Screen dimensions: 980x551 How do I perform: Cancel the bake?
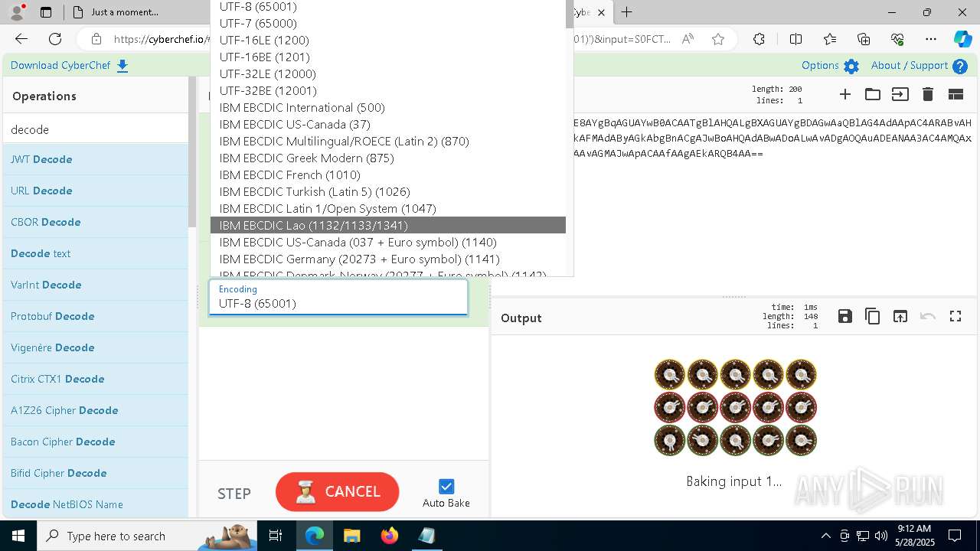338,491
